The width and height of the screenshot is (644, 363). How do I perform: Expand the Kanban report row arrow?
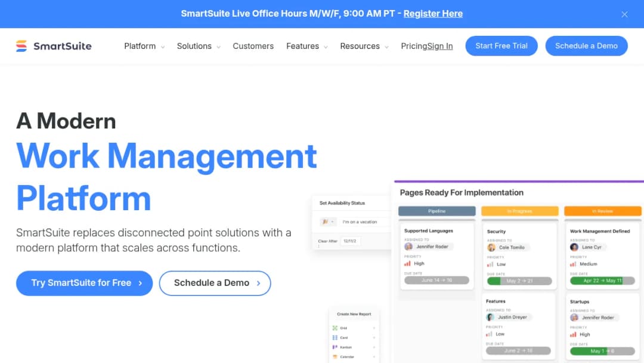pos(374,347)
